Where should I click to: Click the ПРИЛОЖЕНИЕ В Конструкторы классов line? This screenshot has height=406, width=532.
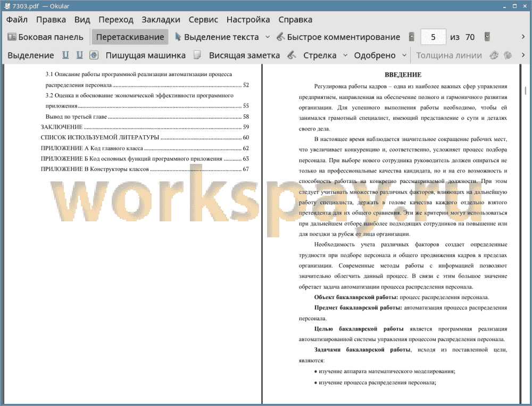coord(145,169)
